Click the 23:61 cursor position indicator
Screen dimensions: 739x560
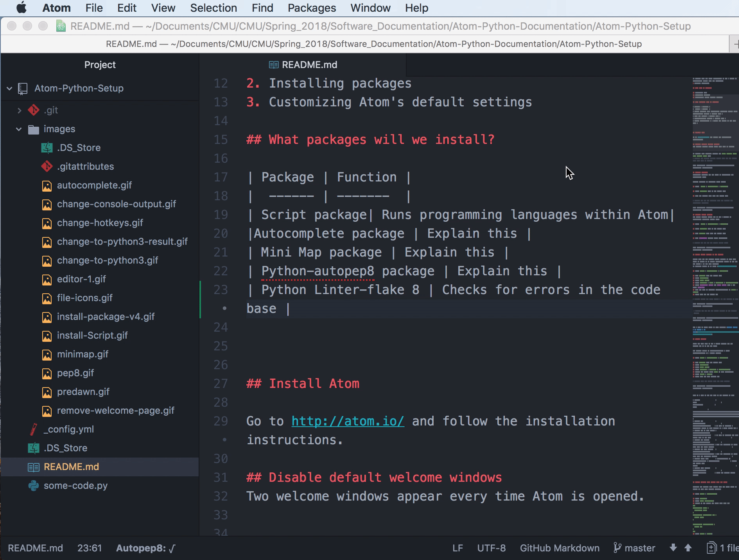[x=90, y=548]
